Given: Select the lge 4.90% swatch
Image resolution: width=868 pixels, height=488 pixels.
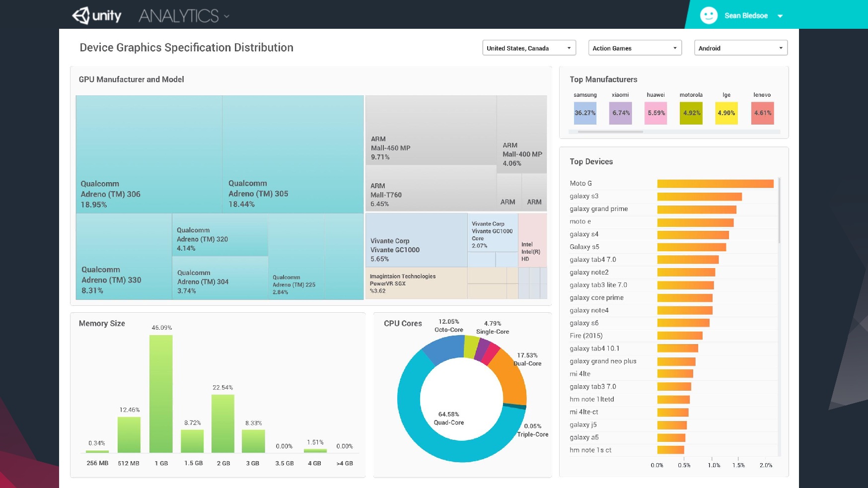Looking at the screenshot, I should [x=726, y=113].
